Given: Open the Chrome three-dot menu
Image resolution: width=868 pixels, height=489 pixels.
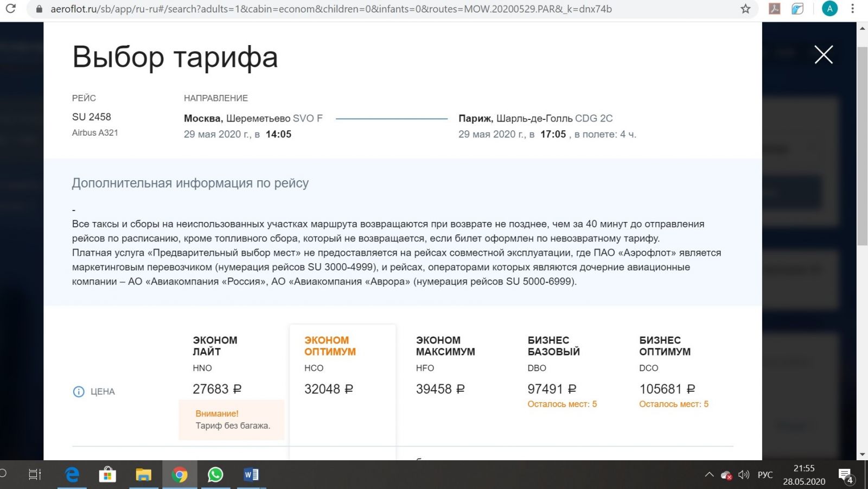Looking at the screenshot, I should pos(853,9).
